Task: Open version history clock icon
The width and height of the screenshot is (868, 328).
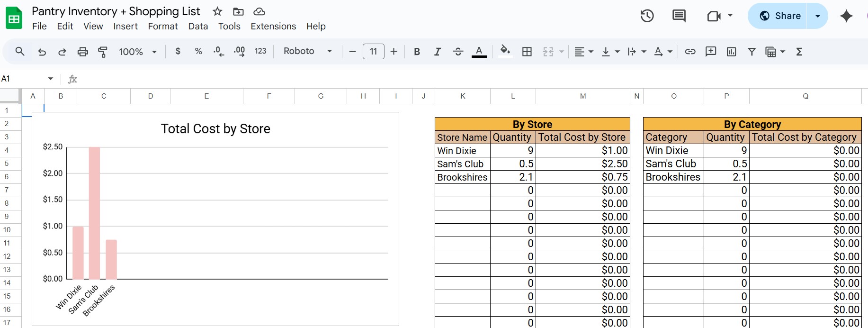Action: tap(647, 16)
